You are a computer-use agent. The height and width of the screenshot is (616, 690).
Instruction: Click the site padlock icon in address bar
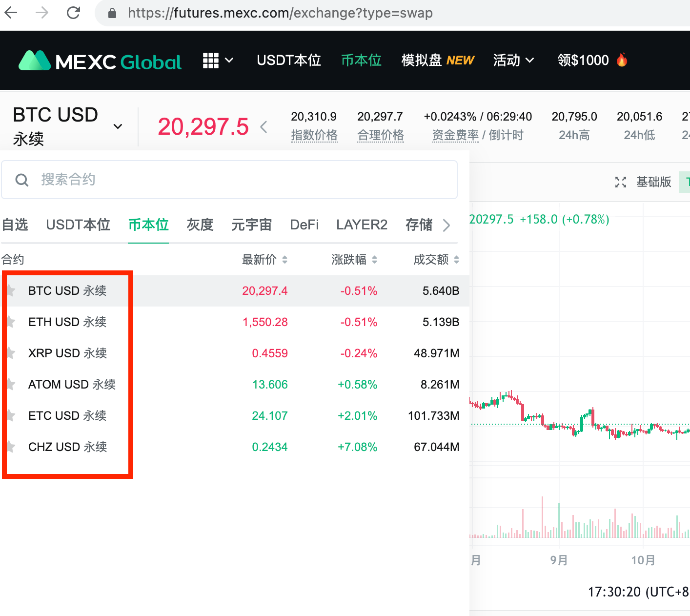pos(112,13)
